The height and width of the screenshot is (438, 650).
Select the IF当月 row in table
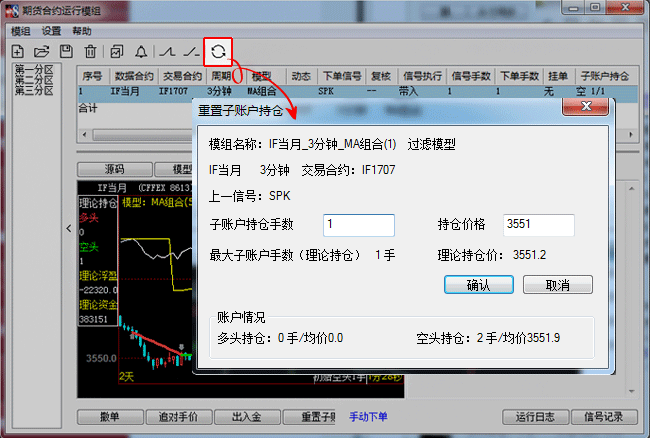[x=130, y=91]
